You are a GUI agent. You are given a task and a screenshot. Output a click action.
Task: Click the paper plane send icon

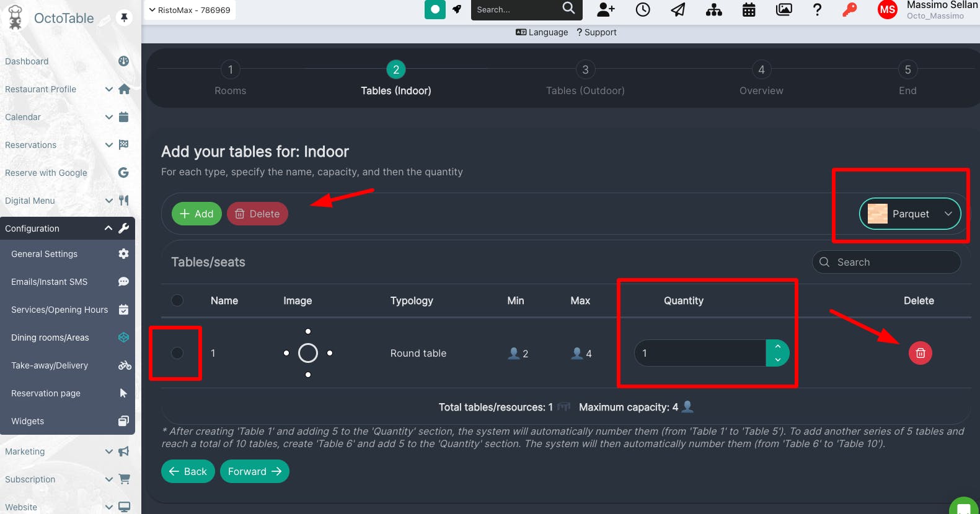678,9
